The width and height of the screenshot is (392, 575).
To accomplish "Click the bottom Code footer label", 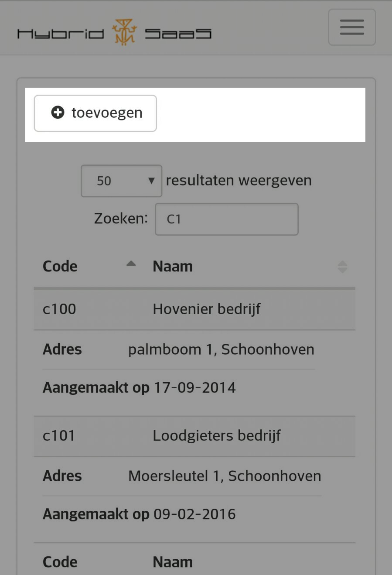I will click(60, 562).
